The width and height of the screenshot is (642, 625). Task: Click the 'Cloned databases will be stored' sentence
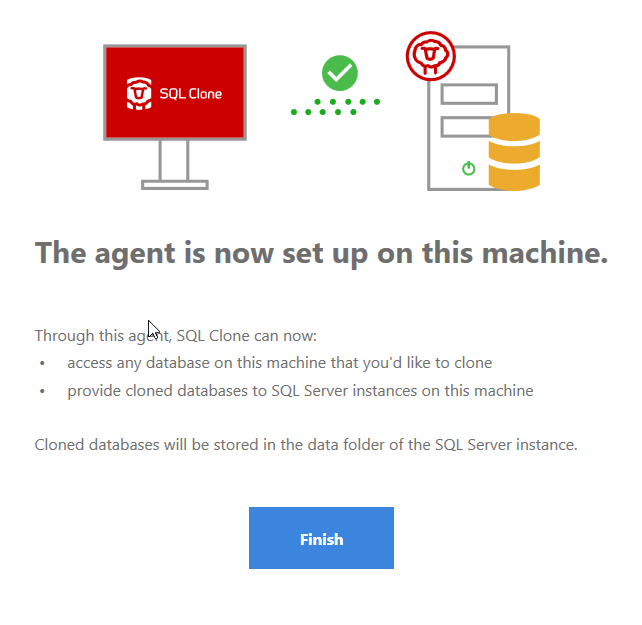306,445
